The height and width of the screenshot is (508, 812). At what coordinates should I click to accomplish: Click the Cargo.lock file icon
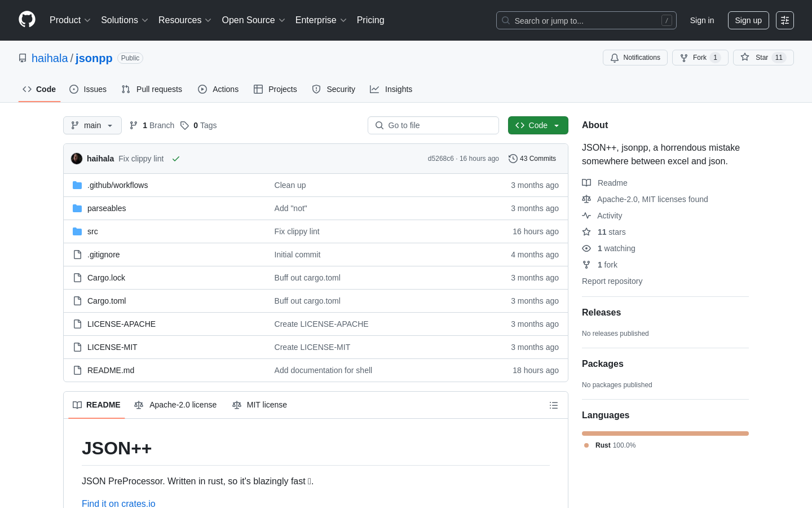(77, 278)
